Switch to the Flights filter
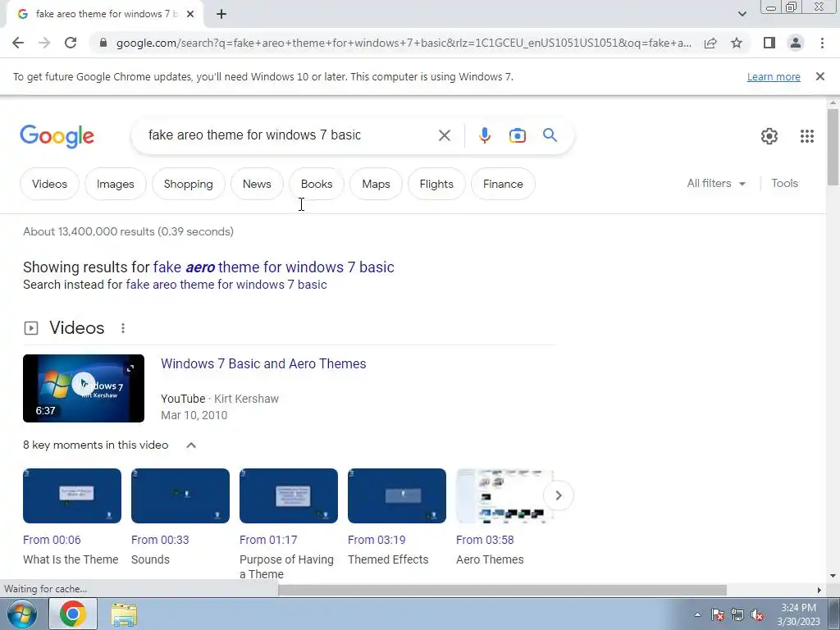The height and width of the screenshot is (630, 840). point(436,184)
